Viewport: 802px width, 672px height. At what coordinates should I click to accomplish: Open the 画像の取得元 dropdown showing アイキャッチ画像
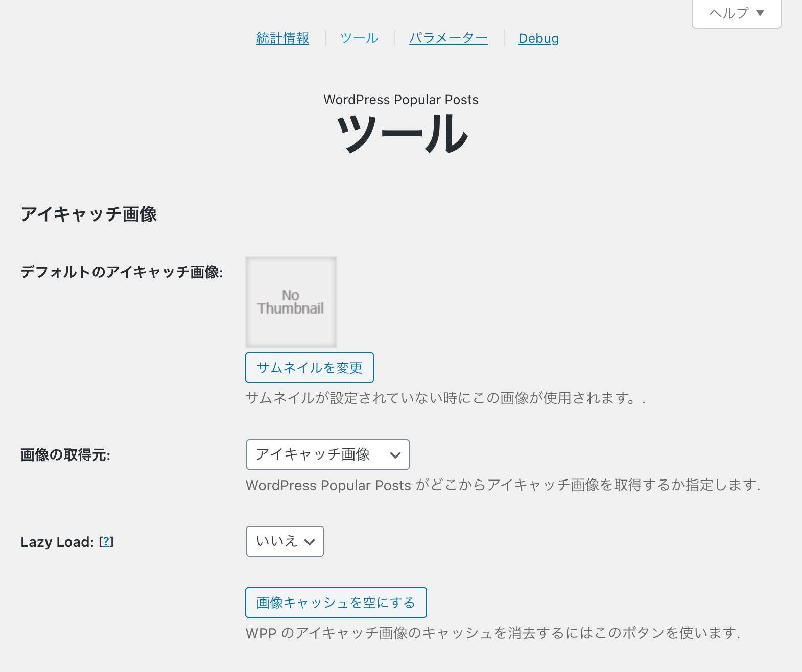[x=328, y=454]
